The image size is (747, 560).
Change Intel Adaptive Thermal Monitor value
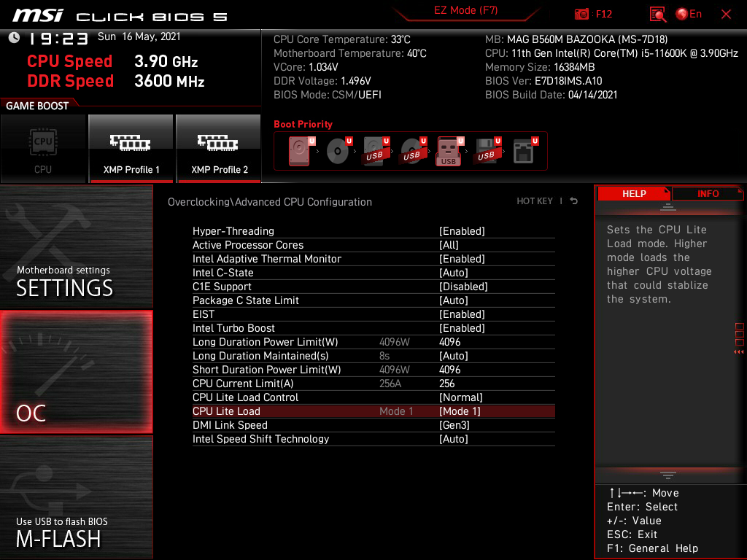(462, 259)
